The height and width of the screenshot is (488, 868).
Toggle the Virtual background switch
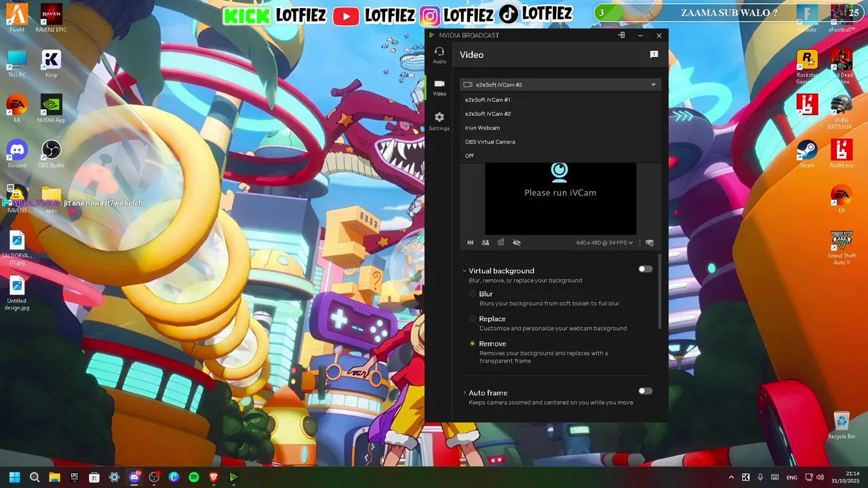point(646,269)
